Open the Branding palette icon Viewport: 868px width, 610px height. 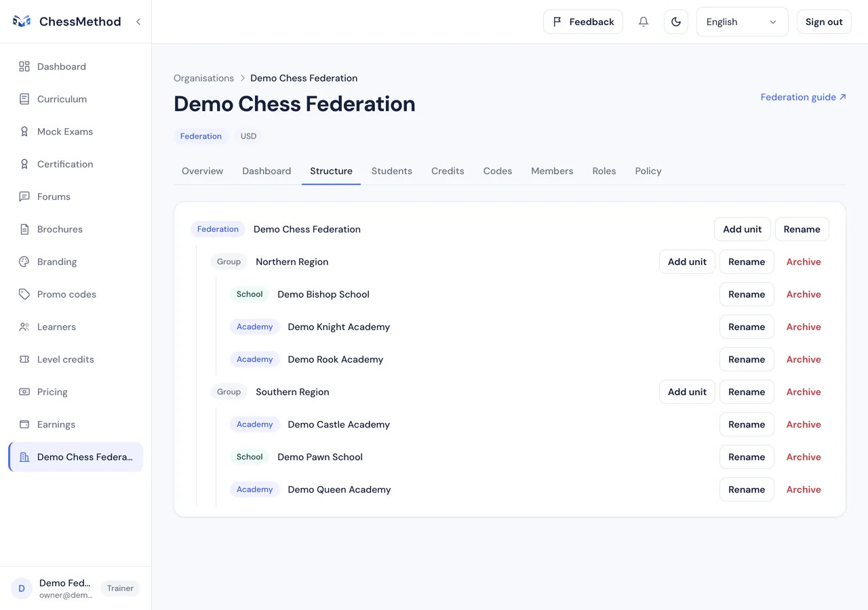coord(24,262)
